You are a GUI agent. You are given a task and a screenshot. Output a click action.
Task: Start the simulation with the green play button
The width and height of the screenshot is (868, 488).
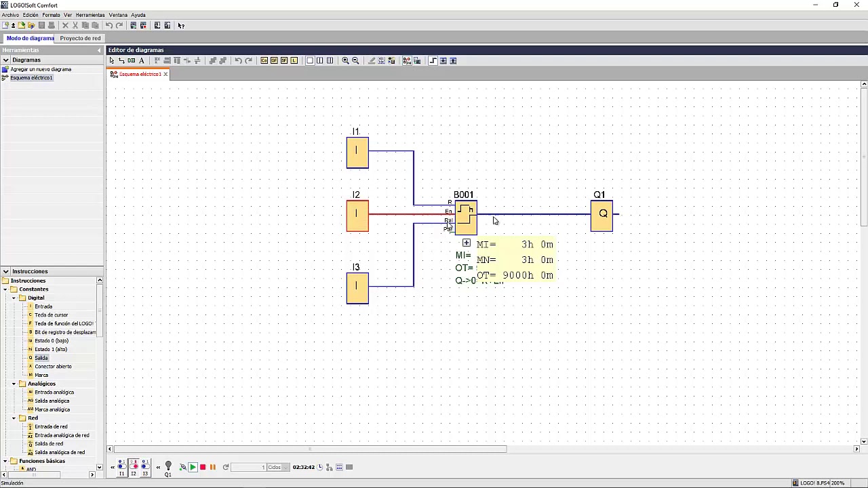[193, 467]
